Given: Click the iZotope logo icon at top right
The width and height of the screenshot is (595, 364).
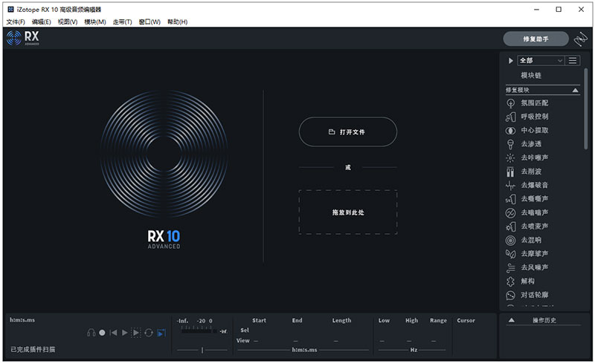Looking at the screenshot, I should pos(580,39).
